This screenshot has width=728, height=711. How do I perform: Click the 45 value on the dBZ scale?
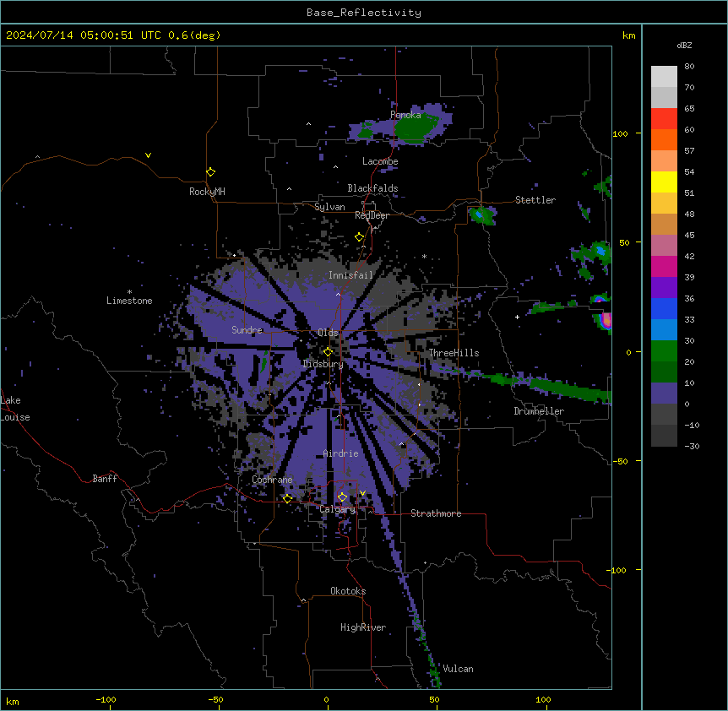pos(689,236)
